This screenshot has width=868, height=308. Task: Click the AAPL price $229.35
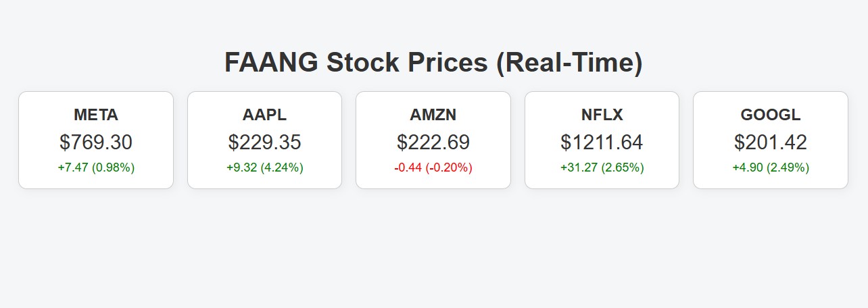tap(264, 143)
